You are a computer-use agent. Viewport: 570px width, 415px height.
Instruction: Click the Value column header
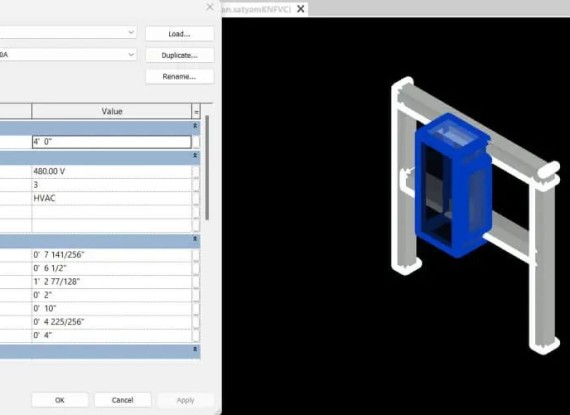(x=112, y=111)
